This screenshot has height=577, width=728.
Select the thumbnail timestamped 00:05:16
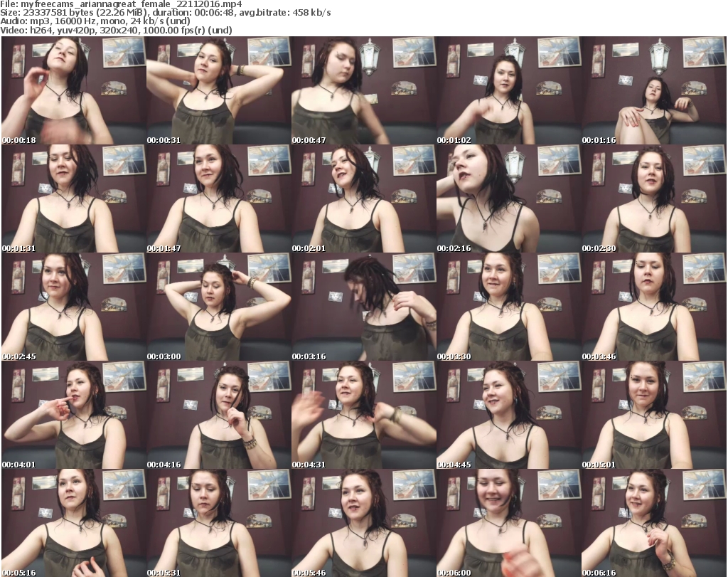pos(74,523)
